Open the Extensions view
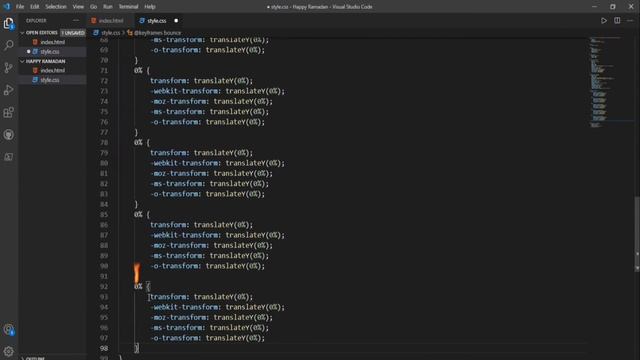 click(9, 112)
